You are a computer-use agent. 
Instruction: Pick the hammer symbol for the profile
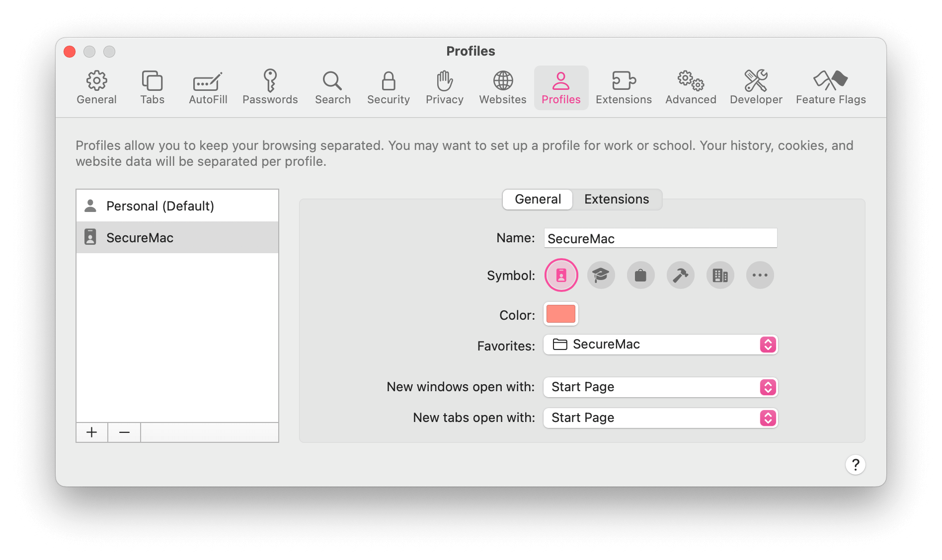(x=680, y=275)
